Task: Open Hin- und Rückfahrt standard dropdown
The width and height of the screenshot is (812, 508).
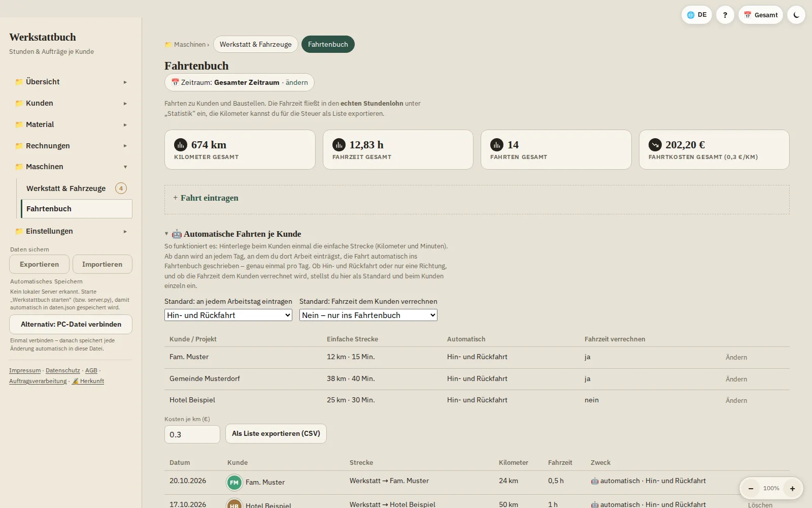Action: coord(228,315)
